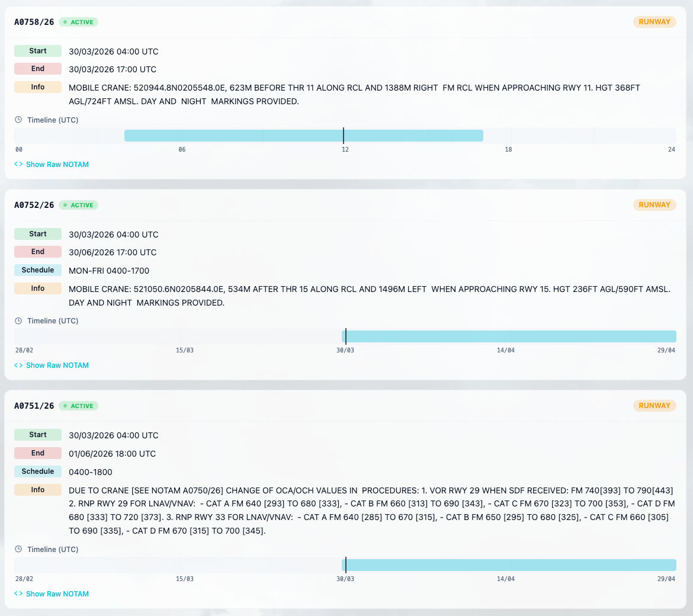Click the clock icon on A0758/26 timeline
The height and width of the screenshot is (616, 693).
click(18, 120)
